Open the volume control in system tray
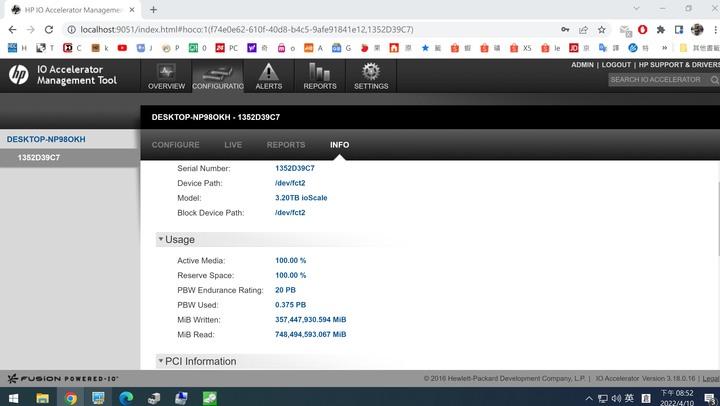Screen dimensions: 720x406 616,398
